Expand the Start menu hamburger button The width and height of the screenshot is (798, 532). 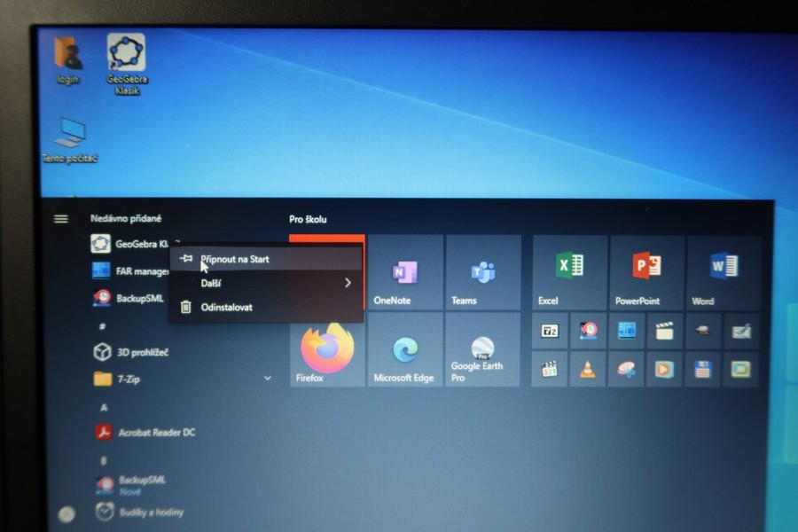pyautogui.click(x=61, y=219)
